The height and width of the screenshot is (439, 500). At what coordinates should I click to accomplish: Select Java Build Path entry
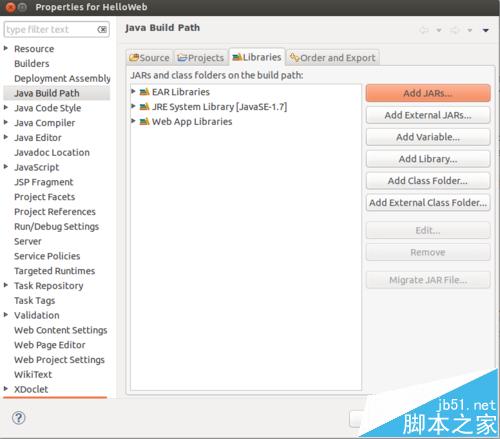tap(56, 93)
